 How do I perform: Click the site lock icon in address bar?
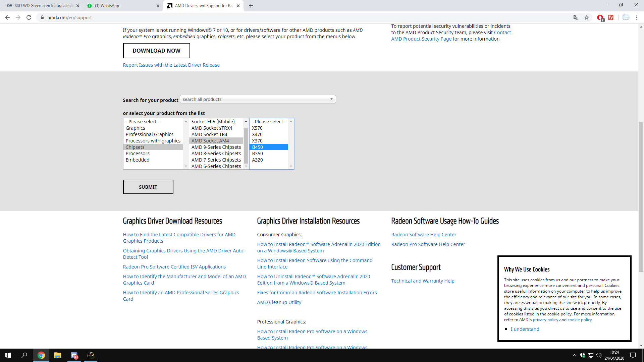42,17
